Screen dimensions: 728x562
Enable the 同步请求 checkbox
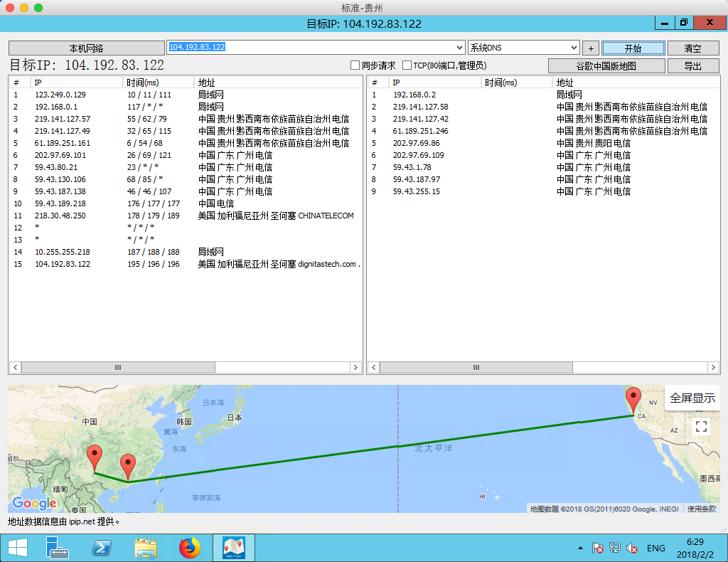(355, 65)
